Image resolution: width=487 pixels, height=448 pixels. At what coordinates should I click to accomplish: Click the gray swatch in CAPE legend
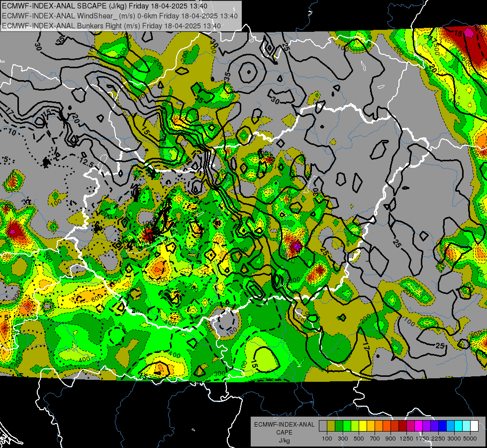(x=323, y=426)
